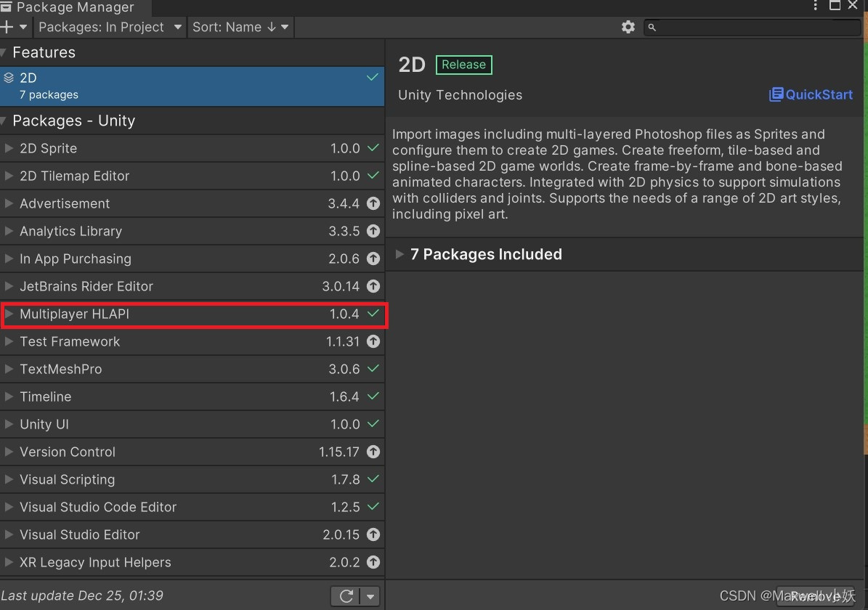Select the 2D feature row
Image resolution: width=868 pixels, height=610 pixels.
(x=192, y=86)
